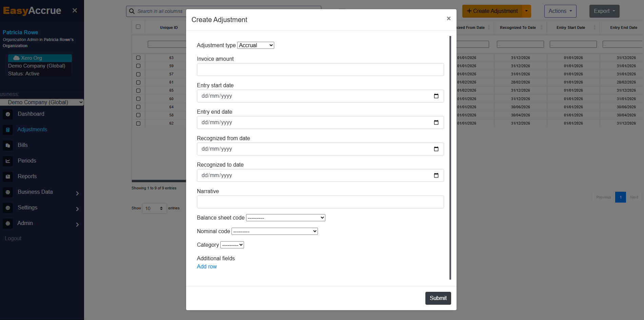The image size is (644, 320).
Task: Check the row with ID 61
Action: [138, 82]
